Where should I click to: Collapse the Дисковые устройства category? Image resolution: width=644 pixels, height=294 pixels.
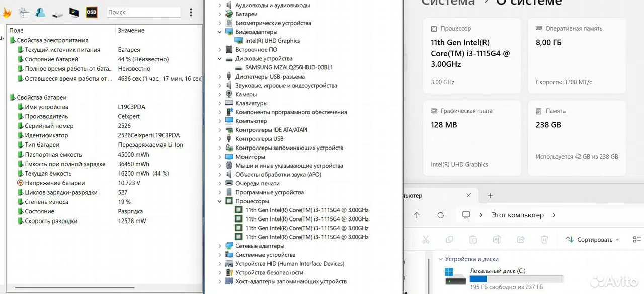[x=220, y=59]
